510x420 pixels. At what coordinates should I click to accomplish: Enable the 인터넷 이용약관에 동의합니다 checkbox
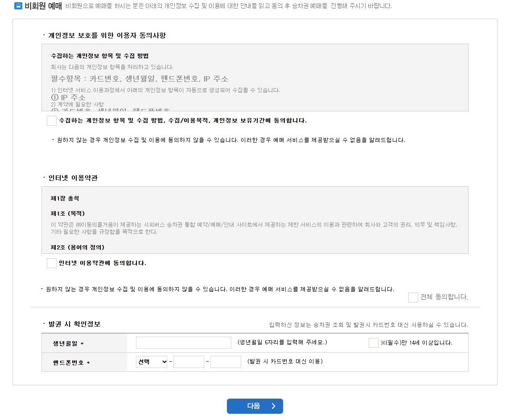(51, 263)
